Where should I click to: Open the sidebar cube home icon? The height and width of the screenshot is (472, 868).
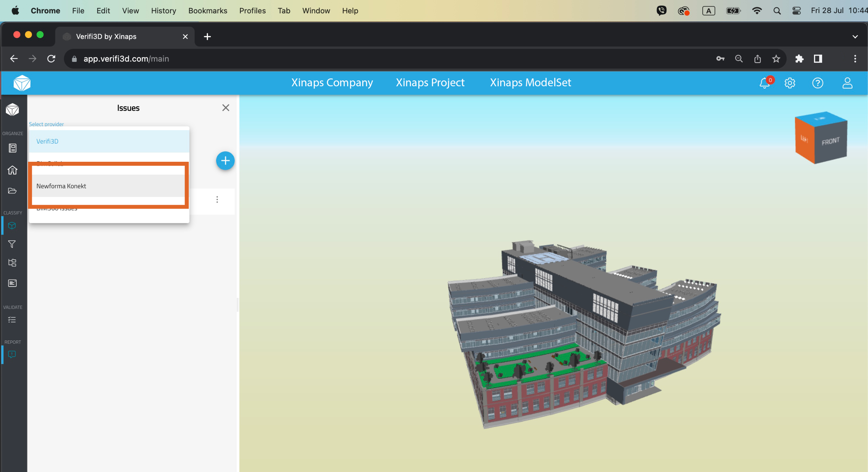pos(12,110)
